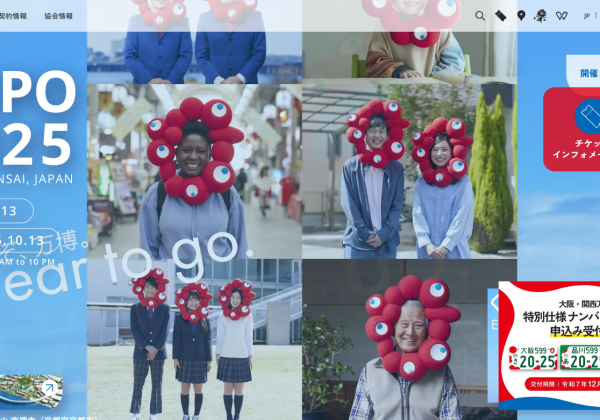Open the map pin location icon
Viewport: 600px width, 420px height.
click(521, 16)
